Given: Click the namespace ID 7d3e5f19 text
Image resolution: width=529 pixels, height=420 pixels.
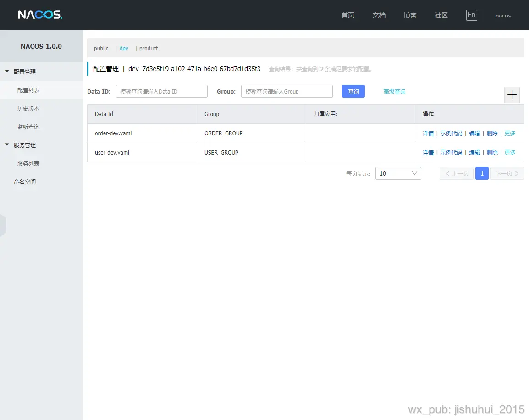Looking at the screenshot, I should (x=201, y=69).
